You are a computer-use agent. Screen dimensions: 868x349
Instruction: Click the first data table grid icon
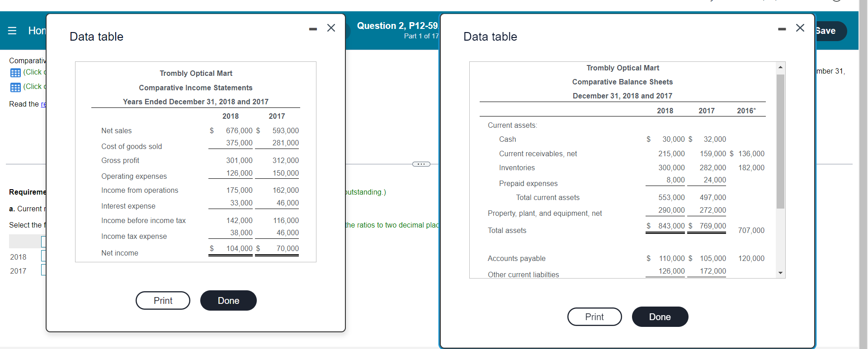click(16, 72)
